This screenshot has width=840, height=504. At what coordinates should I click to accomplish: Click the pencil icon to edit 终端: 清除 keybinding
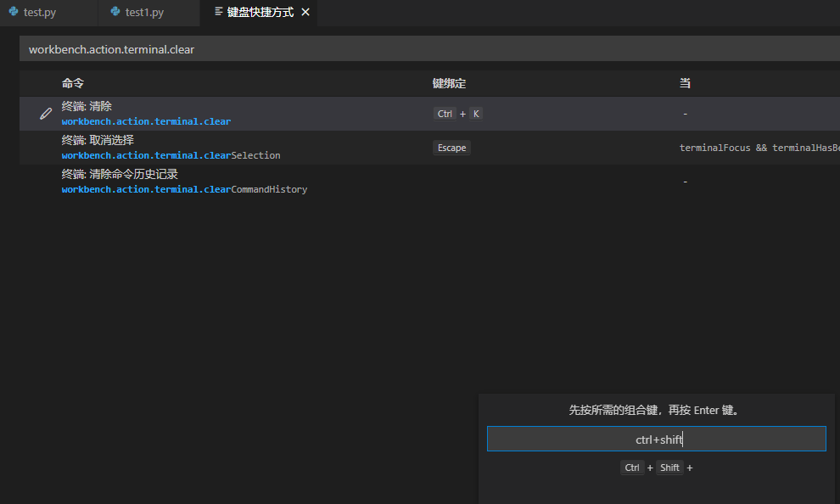45,113
